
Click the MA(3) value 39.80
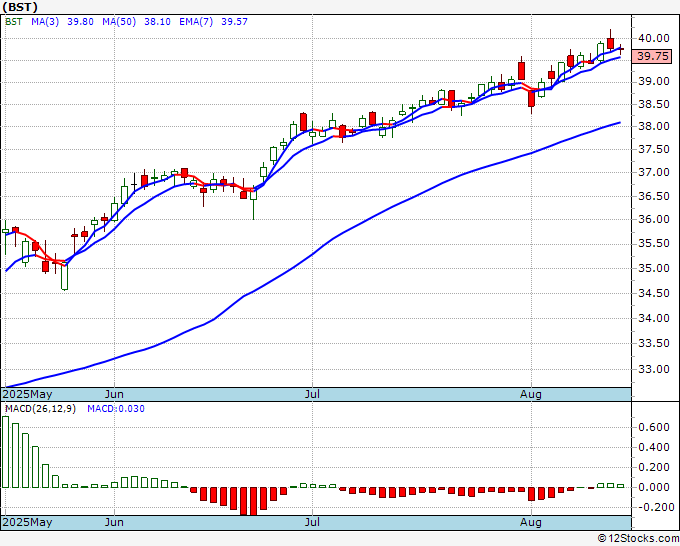pos(80,22)
